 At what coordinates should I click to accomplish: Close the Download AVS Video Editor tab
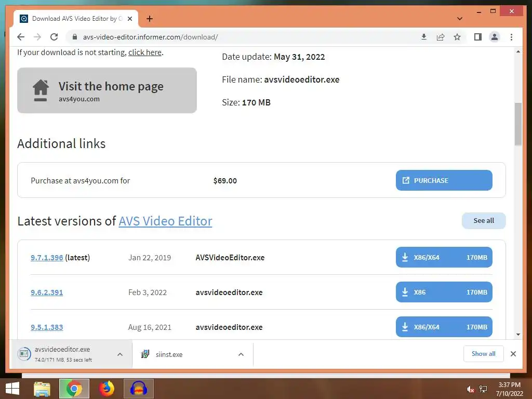coord(129,19)
